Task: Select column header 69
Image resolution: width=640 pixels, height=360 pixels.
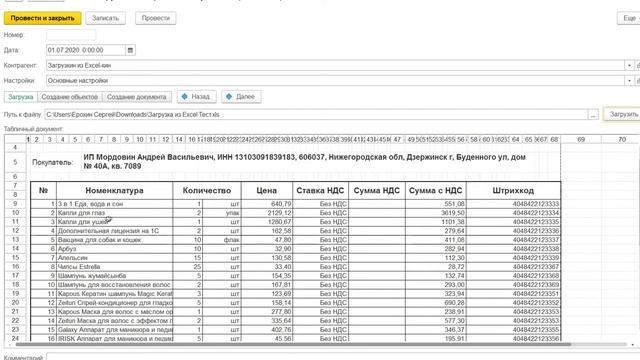Action: tap(581, 139)
